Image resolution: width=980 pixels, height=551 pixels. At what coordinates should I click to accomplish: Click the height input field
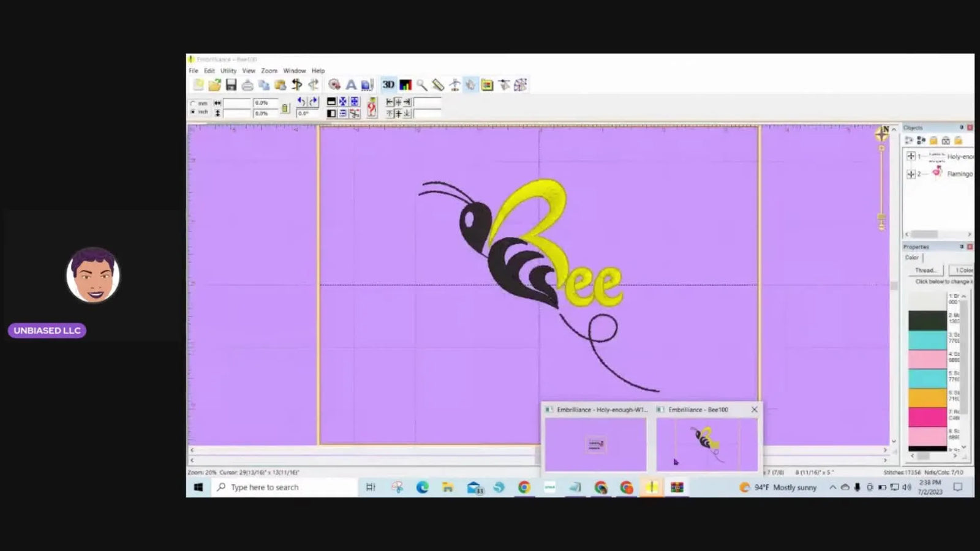click(237, 113)
